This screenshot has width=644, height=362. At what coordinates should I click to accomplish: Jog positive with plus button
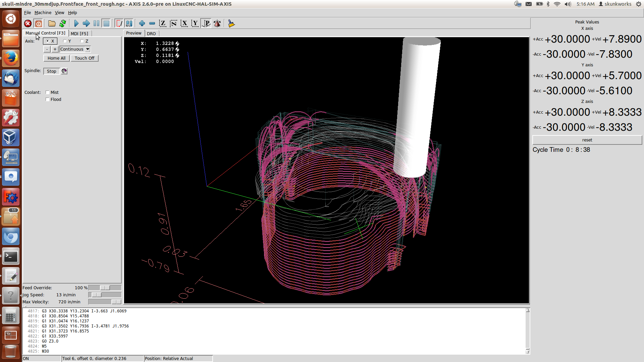coord(55,49)
